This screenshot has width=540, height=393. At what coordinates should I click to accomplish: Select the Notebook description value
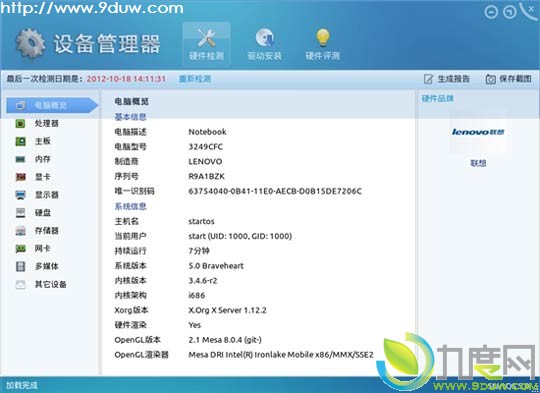tap(207, 132)
